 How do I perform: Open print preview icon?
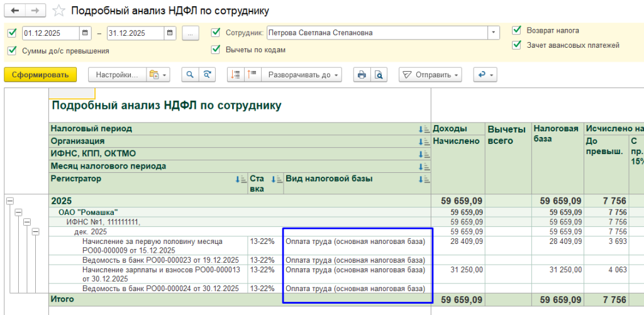point(378,75)
